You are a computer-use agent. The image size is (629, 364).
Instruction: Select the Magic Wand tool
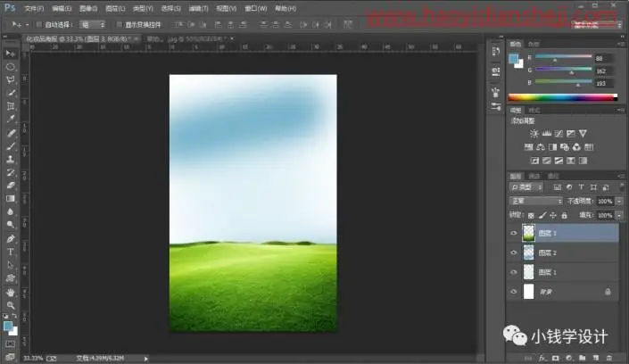[11, 93]
